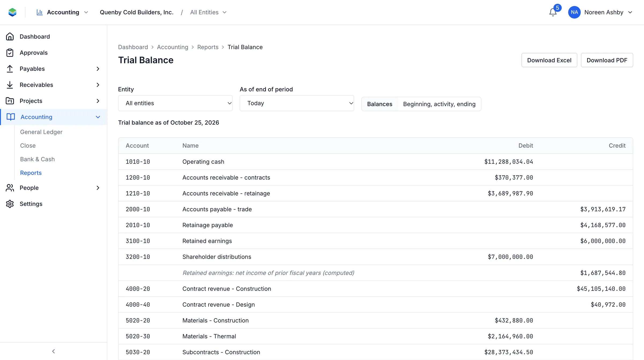Go to Accounting breadcrumb link
Viewport: 644px width, 360px height.
point(173,47)
